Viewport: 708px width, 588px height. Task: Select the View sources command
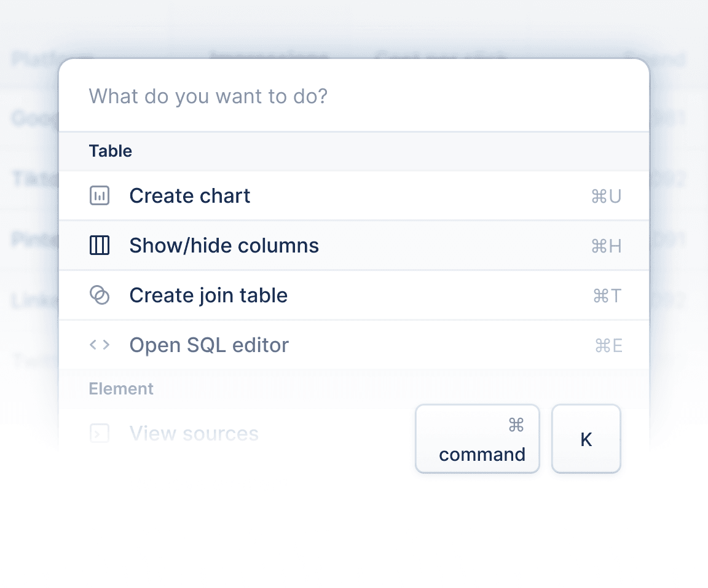pos(194,434)
